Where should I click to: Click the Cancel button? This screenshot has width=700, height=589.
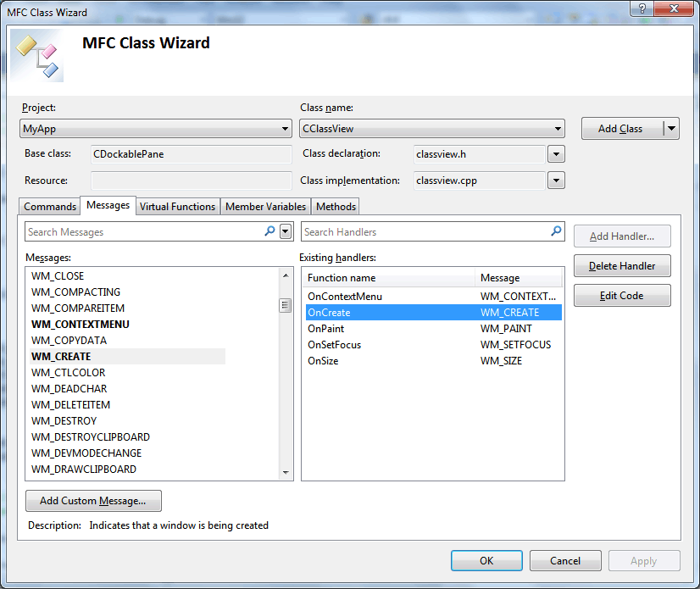[565, 560]
